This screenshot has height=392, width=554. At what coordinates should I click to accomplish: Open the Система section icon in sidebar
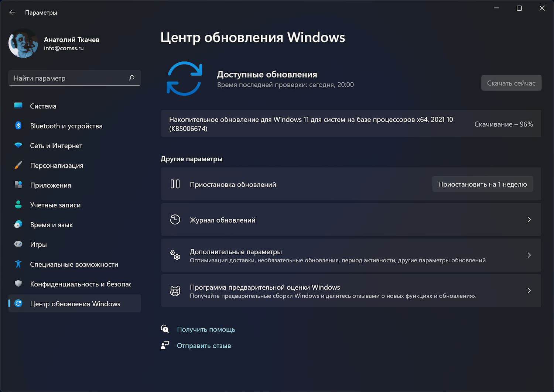[18, 106]
